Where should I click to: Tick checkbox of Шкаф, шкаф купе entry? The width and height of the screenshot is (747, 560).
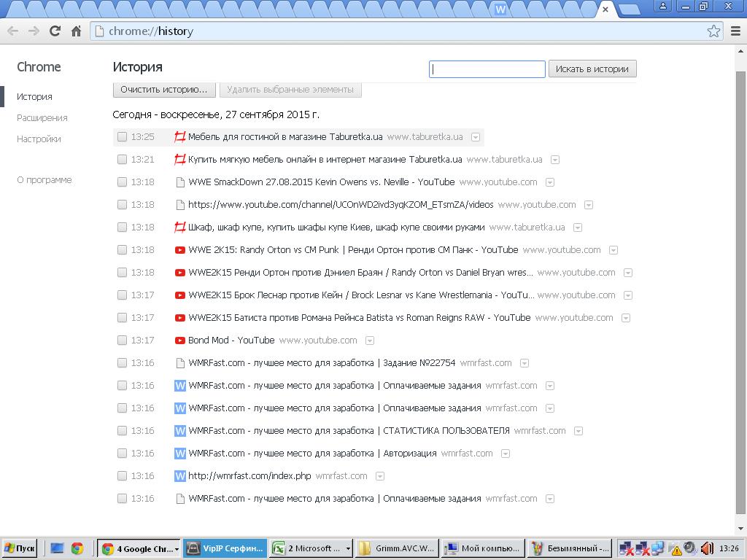122,227
